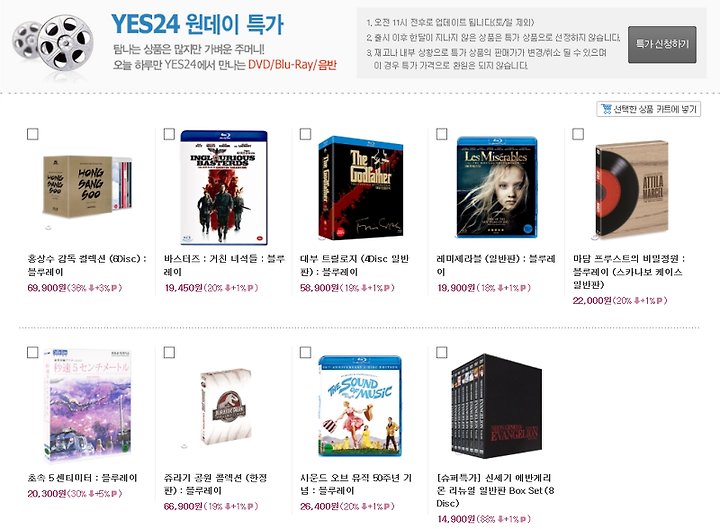Open the Inglourious Basterds cover thumbnail
720x529 pixels.
click(224, 187)
